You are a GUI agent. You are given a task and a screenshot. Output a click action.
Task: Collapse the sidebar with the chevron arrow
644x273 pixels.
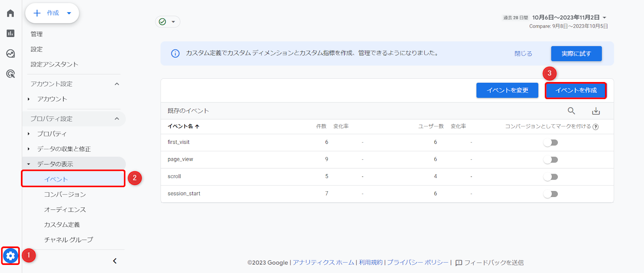(115, 261)
